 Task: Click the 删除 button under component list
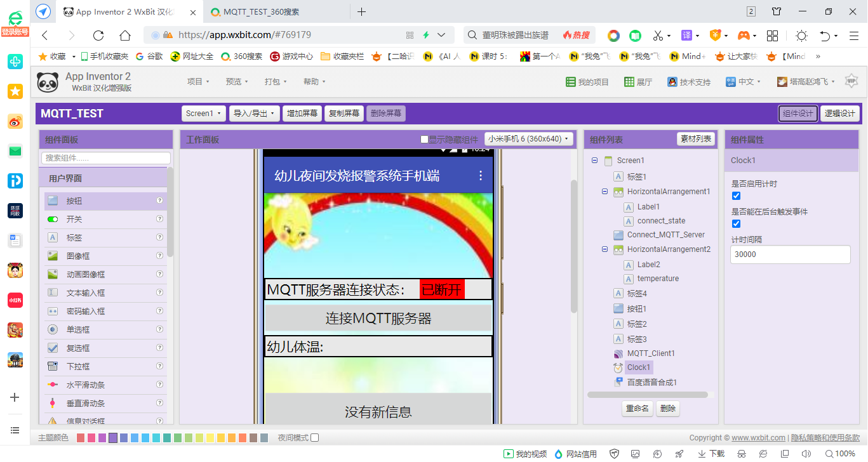(668, 409)
